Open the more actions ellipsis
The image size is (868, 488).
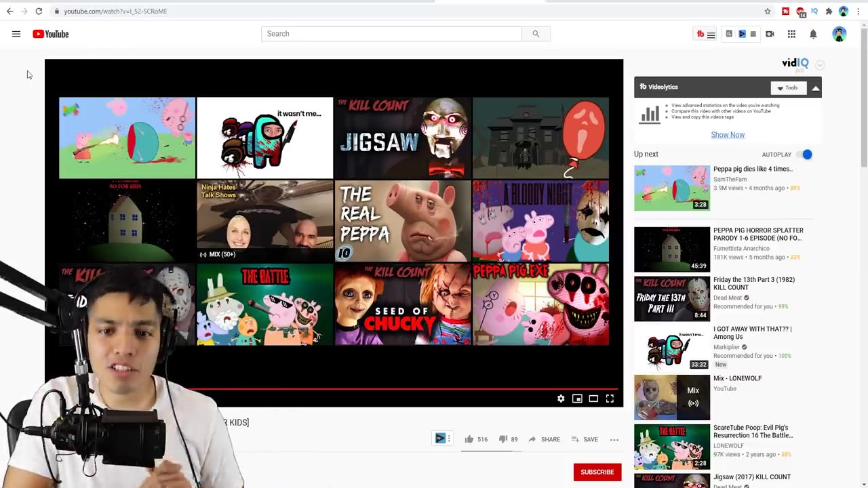614,439
